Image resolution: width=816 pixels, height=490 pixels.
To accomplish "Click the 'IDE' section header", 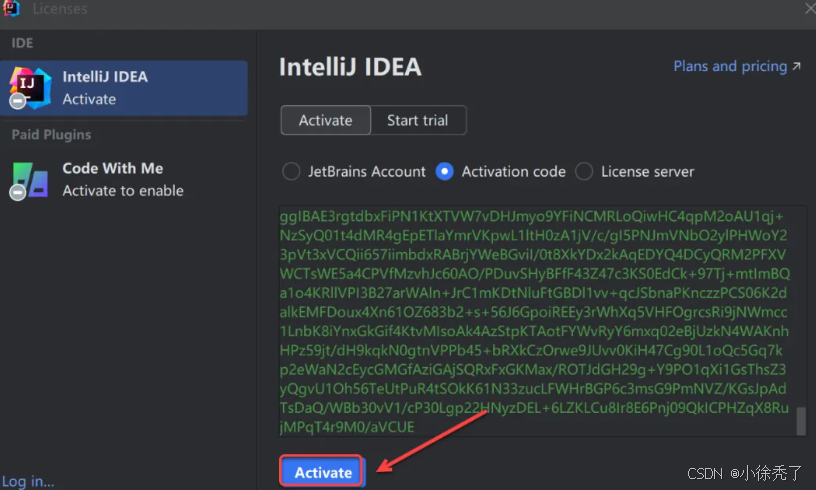I will coord(22,43).
